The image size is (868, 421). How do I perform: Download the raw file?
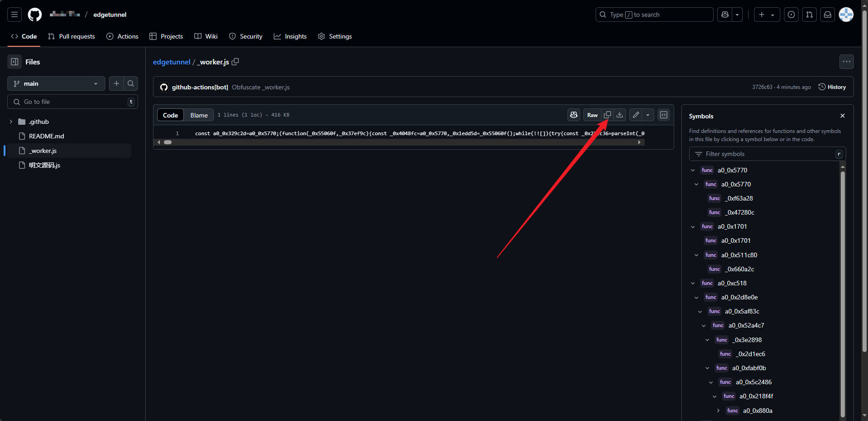(x=620, y=115)
